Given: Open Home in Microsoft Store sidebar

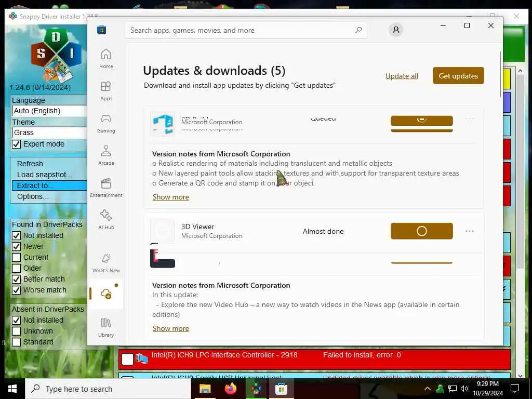Looking at the screenshot, I should click(x=106, y=58).
